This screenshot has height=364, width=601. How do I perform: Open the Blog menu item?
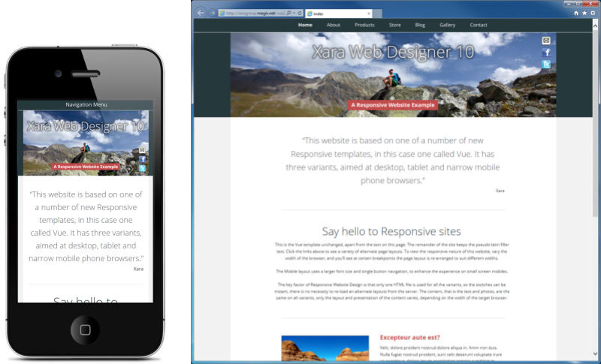click(x=420, y=25)
